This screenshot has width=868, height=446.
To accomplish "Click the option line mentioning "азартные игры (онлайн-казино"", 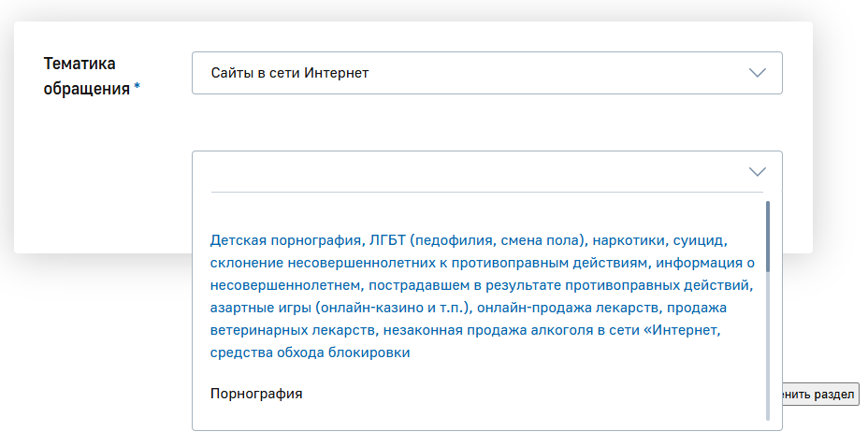I will point(468,307).
